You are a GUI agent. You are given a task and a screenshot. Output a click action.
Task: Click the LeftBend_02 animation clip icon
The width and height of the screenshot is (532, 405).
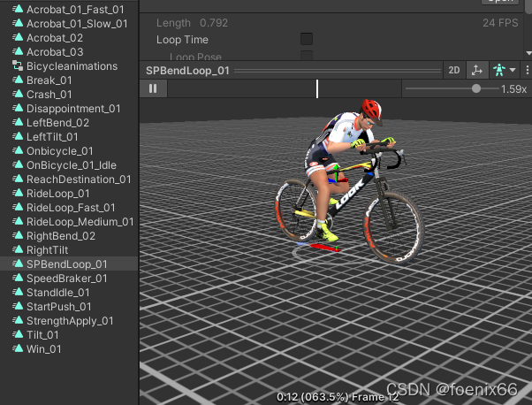point(18,122)
